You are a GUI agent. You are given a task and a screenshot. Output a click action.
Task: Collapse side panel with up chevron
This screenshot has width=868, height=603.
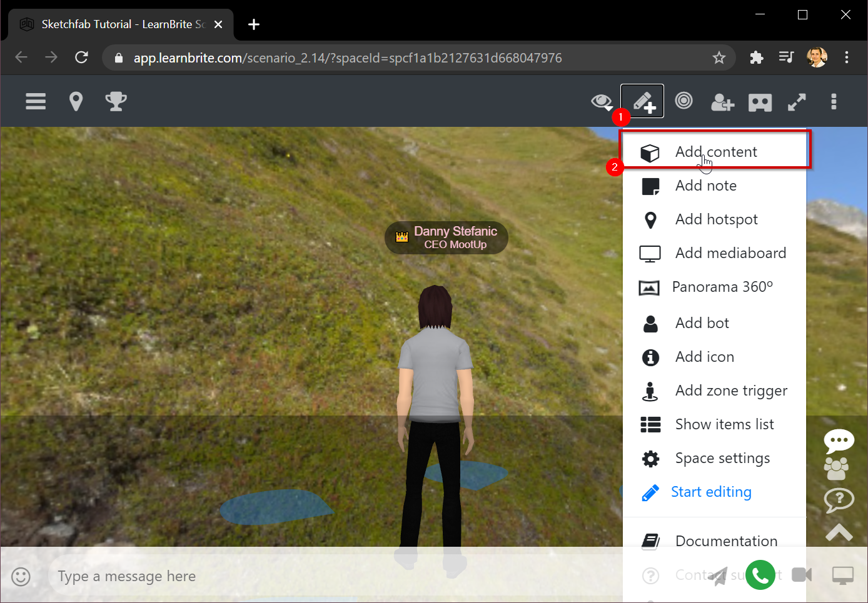coord(839,532)
